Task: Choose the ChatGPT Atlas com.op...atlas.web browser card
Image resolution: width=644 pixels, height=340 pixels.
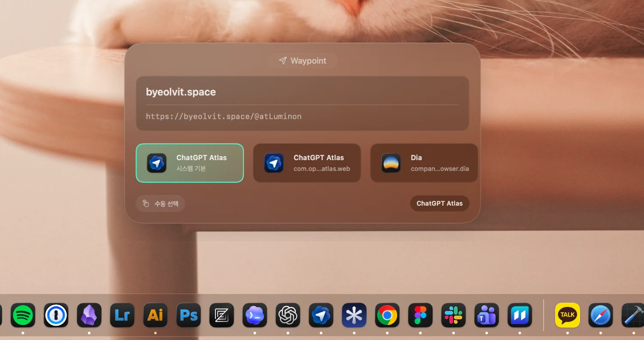Action: pos(307,163)
